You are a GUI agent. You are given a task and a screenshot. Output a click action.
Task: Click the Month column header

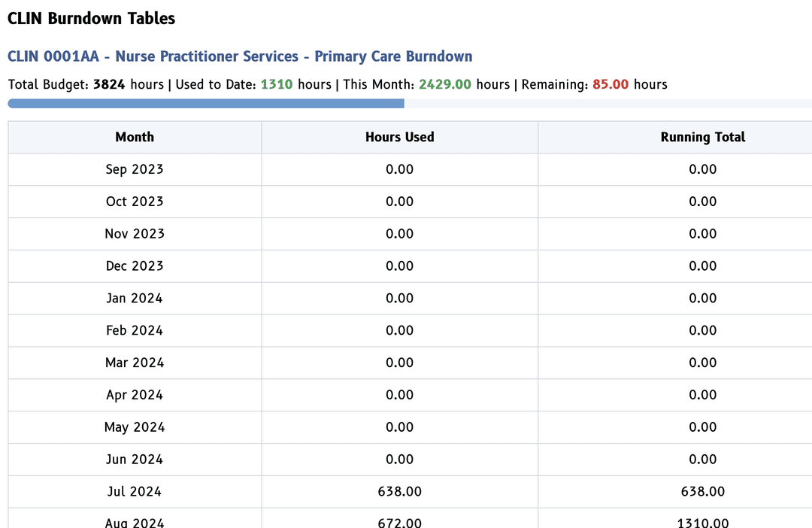click(x=135, y=137)
